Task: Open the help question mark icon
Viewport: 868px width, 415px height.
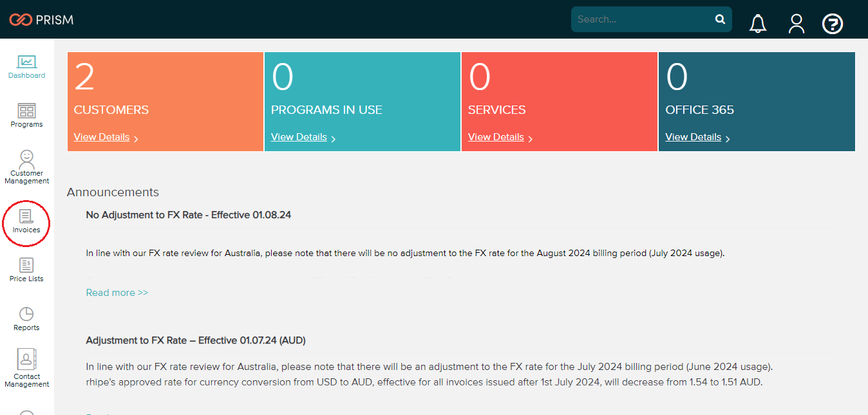Action: (833, 23)
